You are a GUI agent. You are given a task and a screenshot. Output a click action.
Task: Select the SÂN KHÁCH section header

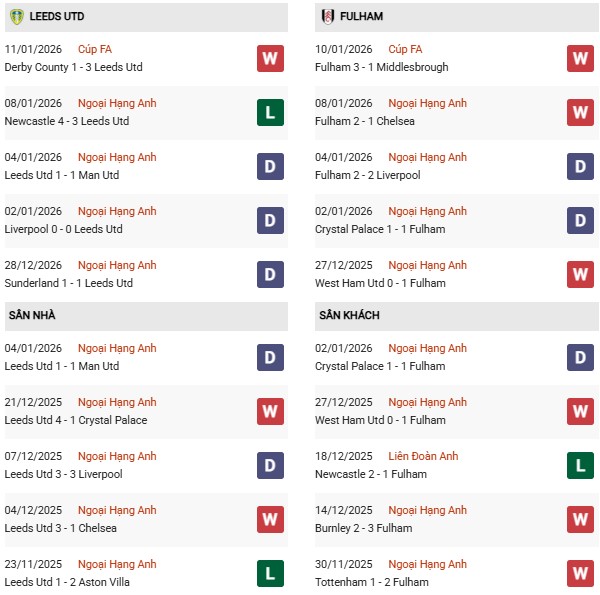[x=349, y=316]
